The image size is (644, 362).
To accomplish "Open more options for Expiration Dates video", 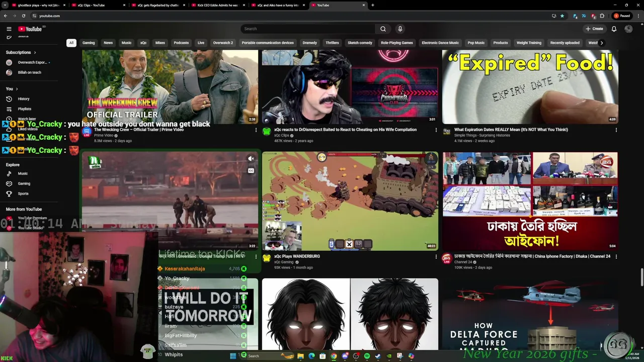I will click(x=616, y=130).
